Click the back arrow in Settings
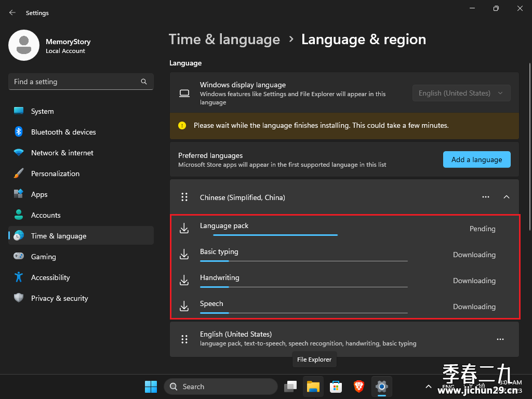 pyautogui.click(x=12, y=12)
